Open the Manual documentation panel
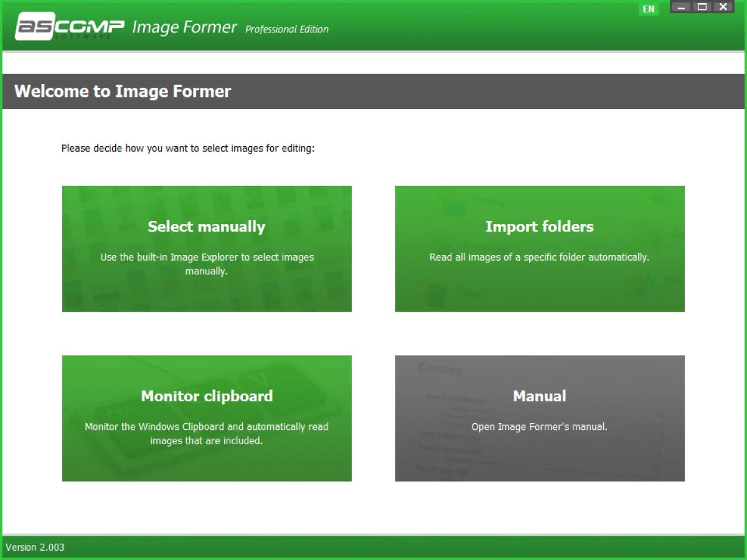The width and height of the screenshot is (747, 560). (x=539, y=418)
